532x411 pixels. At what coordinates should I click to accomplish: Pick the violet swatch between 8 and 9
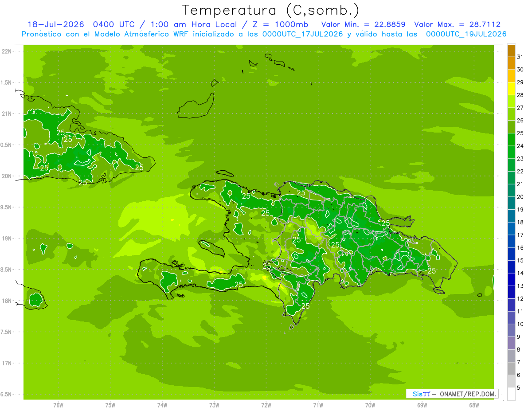512,343
